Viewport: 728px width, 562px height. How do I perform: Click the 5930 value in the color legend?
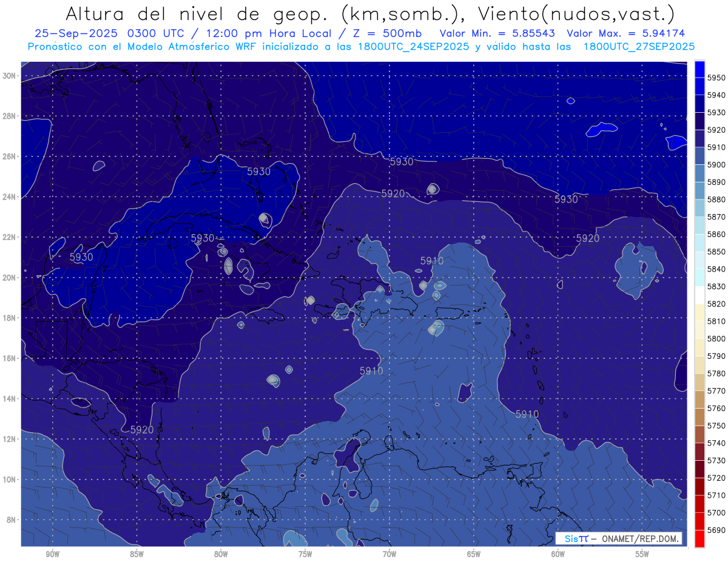[716, 112]
